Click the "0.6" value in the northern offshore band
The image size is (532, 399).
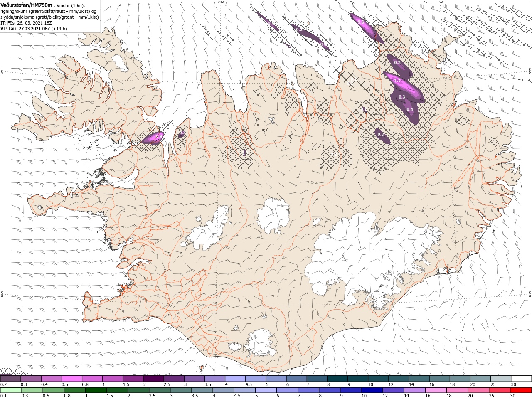pos(360,22)
